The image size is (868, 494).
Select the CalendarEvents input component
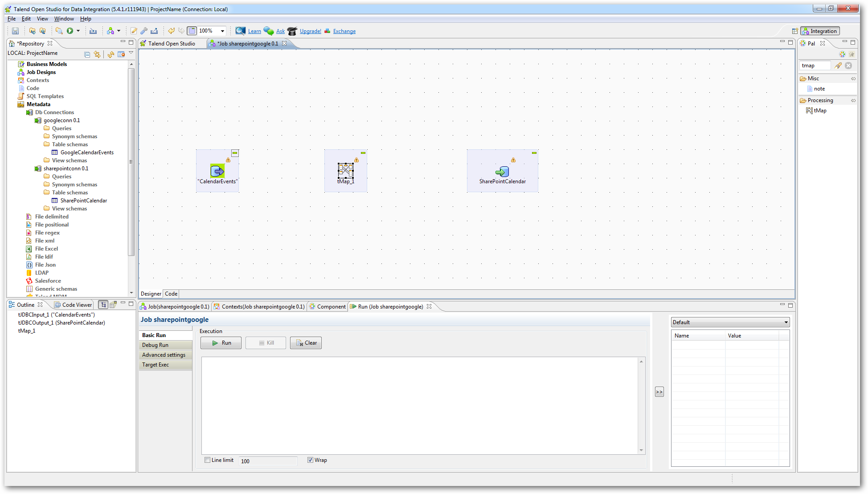[217, 171]
